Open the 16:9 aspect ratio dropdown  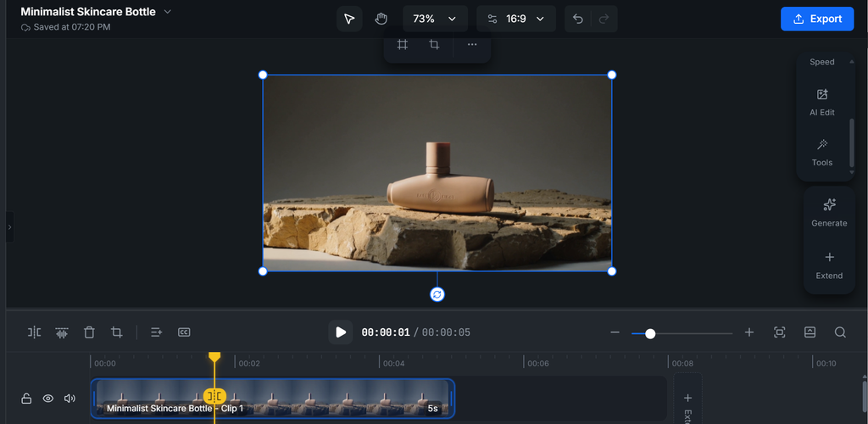click(516, 19)
